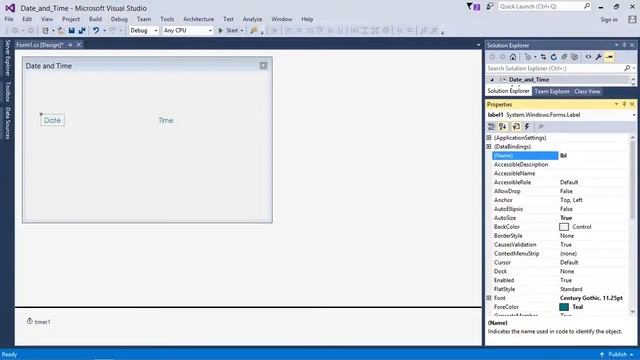The width and height of the screenshot is (640, 360).
Task: Show Events with lightning bolt icon
Action: pyautogui.click(x=527, y=127)
